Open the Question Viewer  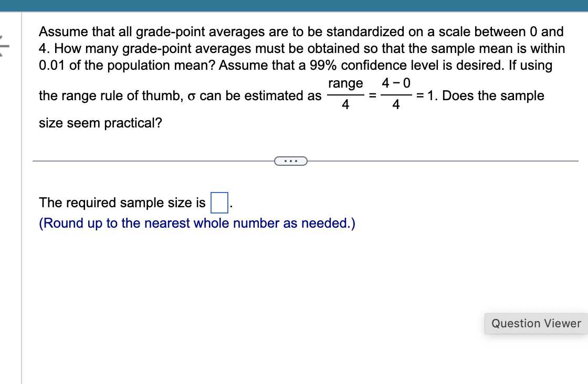536,323
